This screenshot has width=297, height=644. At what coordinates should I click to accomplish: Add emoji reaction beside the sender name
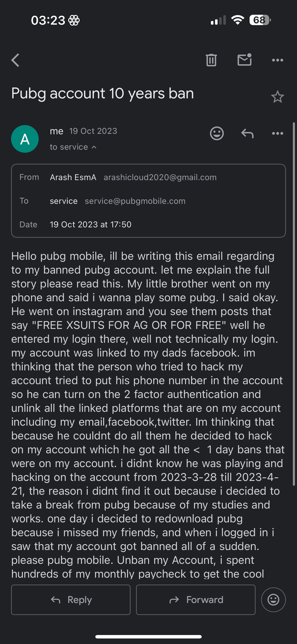(217, 133)
